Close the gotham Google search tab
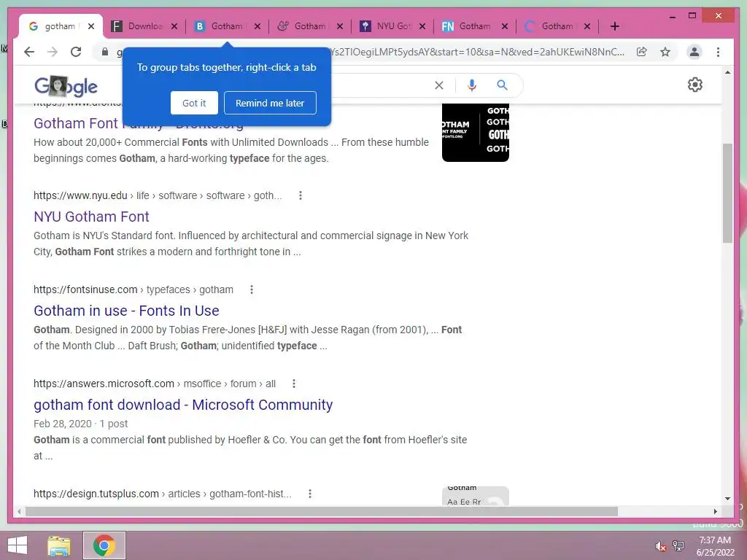Viewport: 747px width, 560px height. [x=91, y=26]
